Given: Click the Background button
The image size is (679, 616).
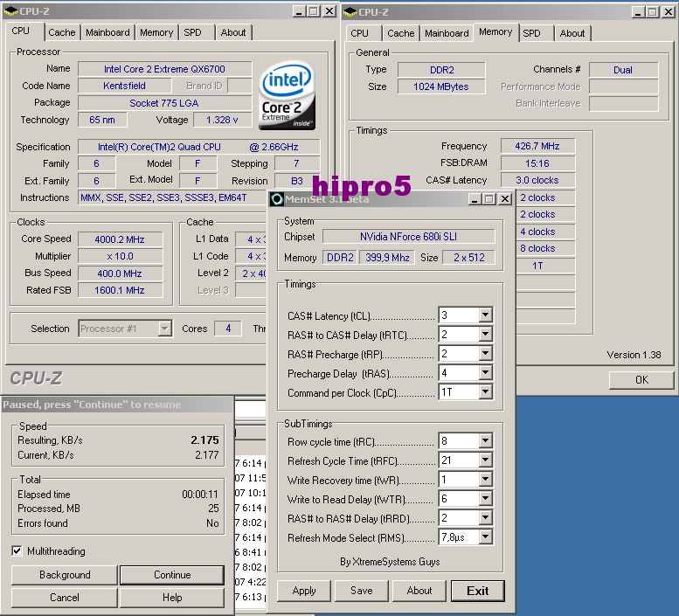Looking at the screenshot, I should 65,575.
